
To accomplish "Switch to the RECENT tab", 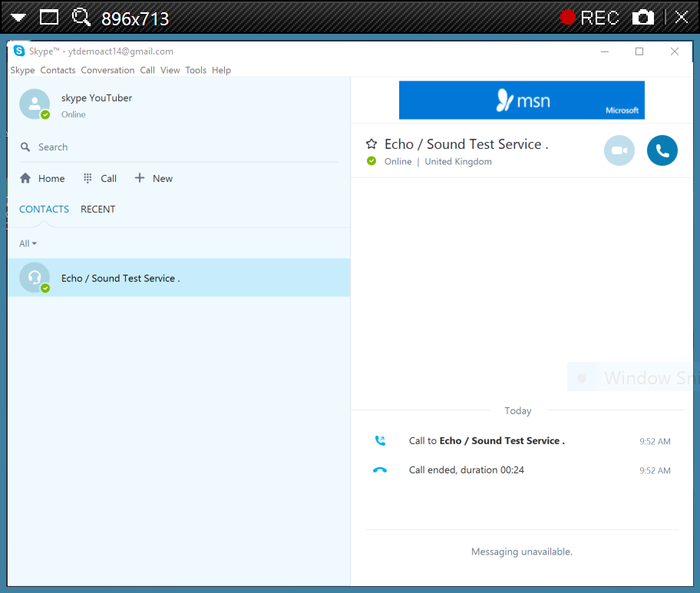I will [x=97, y=209].
